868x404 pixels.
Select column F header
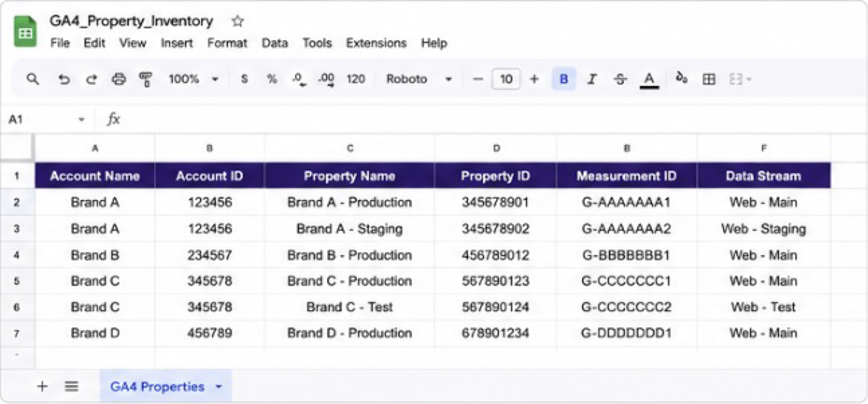click(764, 148)
